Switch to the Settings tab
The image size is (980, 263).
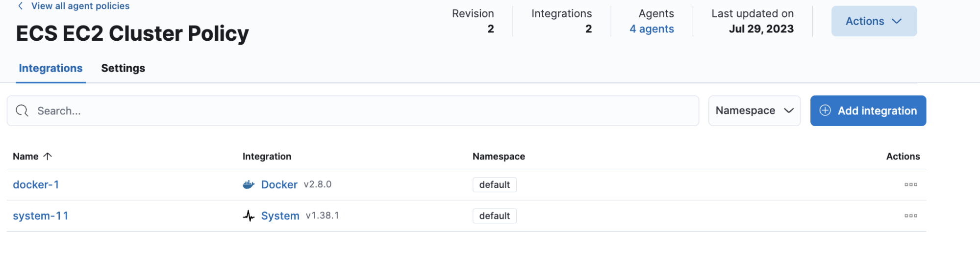click(123, 68)
